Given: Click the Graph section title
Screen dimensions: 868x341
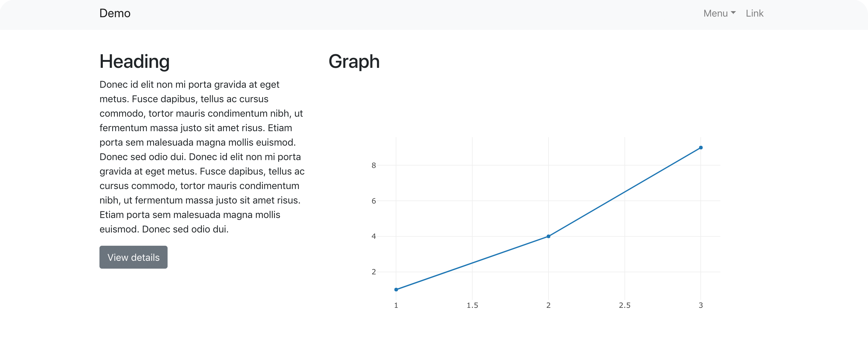Looking at the screenshot, I should point(354,62).
